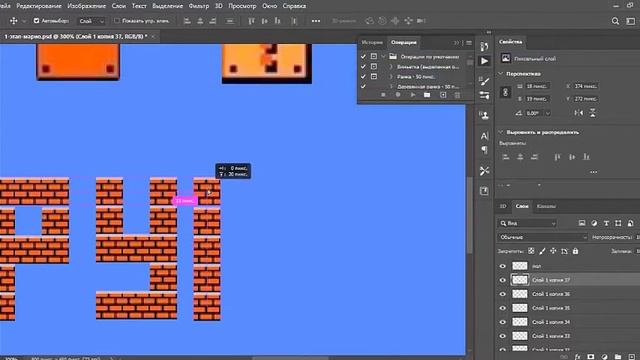The image size is (640, 360).
Task: Open the Brushes panel icon in dock
Action: point(484,81)
